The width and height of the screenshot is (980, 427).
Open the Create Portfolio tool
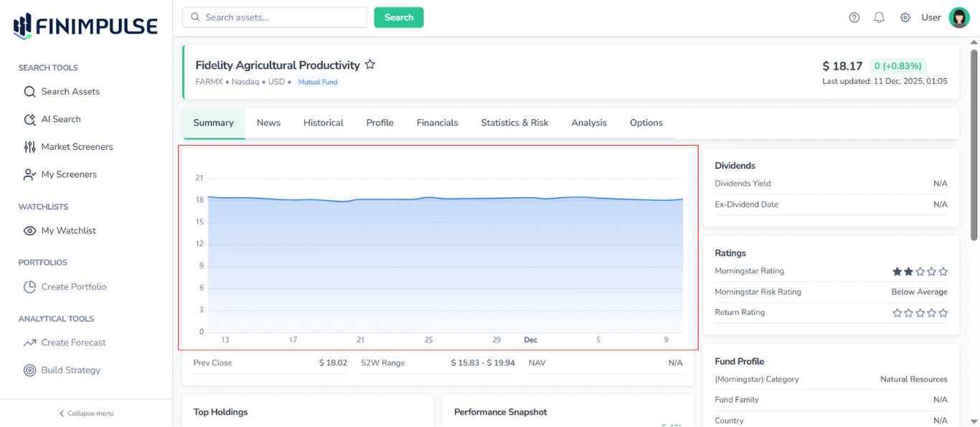(73, 286)
